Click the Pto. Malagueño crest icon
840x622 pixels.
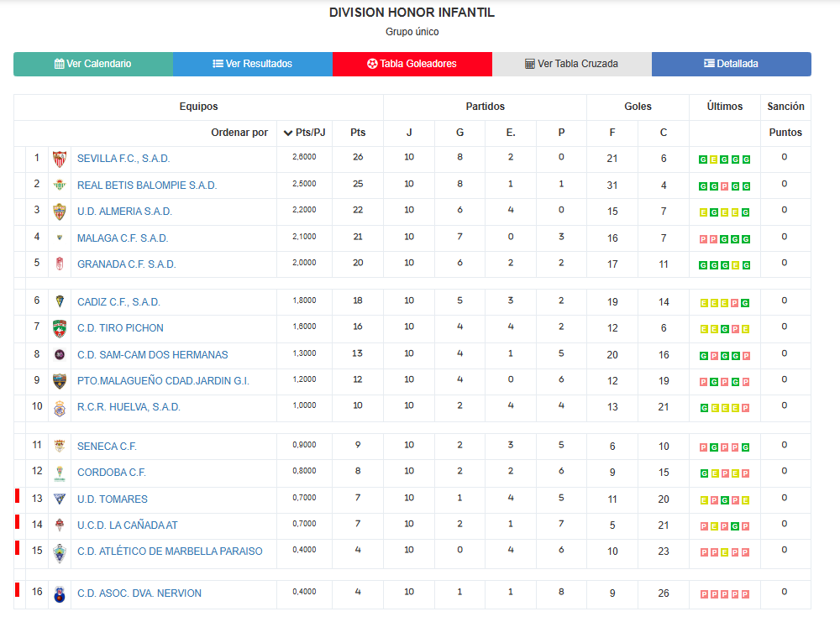[60, 380]
